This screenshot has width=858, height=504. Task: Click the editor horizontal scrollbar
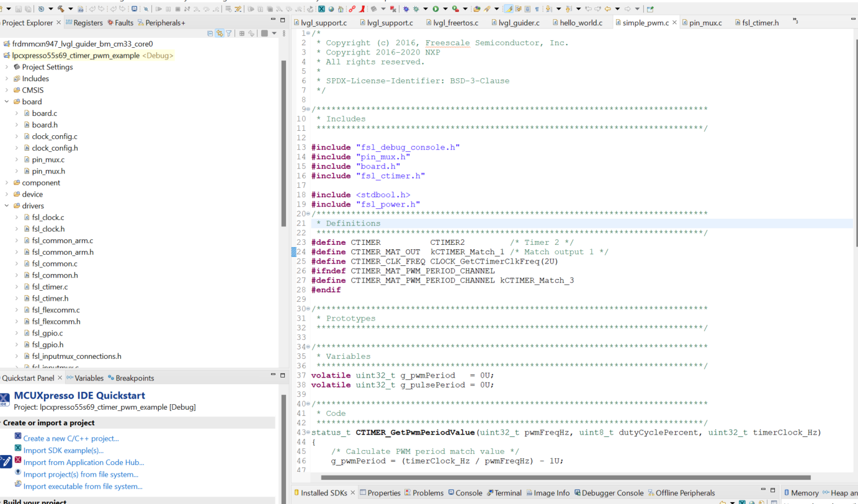click(565, 477)
